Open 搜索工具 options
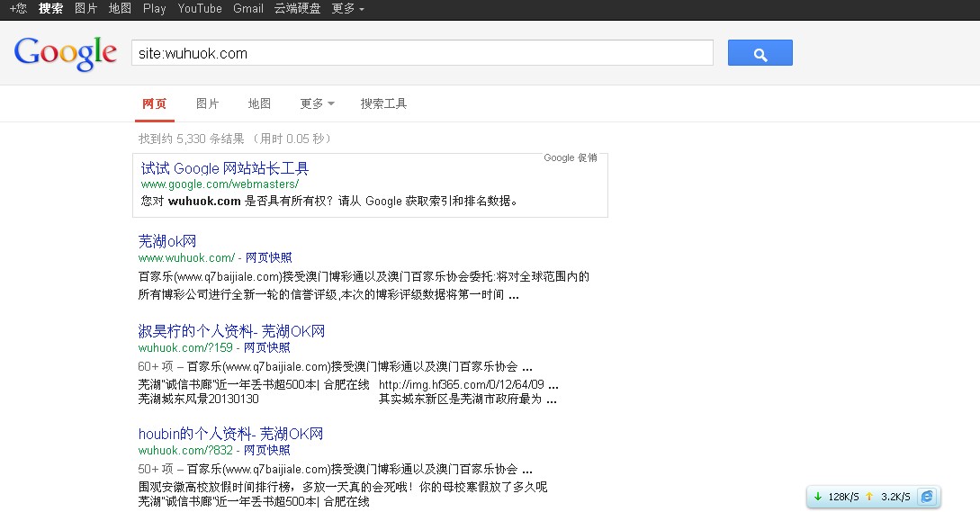980x512 pixels. pos(383,103)
